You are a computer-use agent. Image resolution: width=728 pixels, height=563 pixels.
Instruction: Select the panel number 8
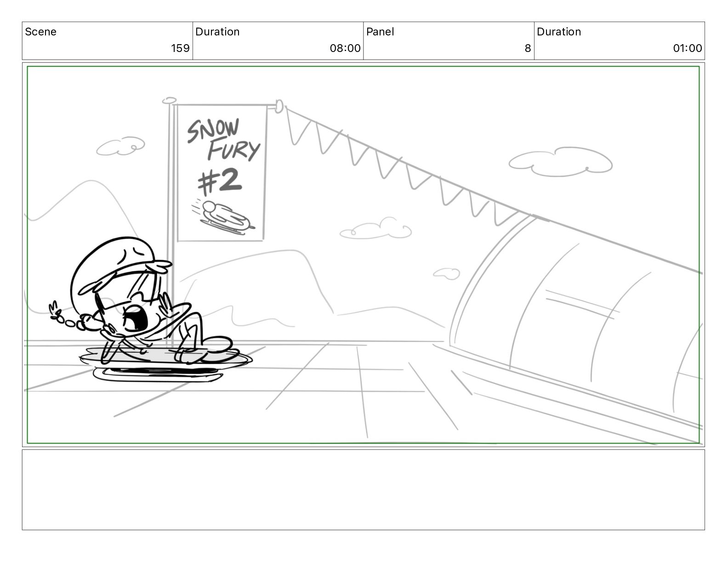point(528,48)
